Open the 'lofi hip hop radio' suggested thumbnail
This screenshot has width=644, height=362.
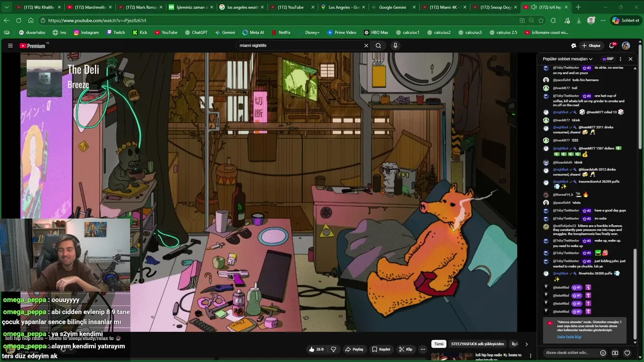click(451, 357)
